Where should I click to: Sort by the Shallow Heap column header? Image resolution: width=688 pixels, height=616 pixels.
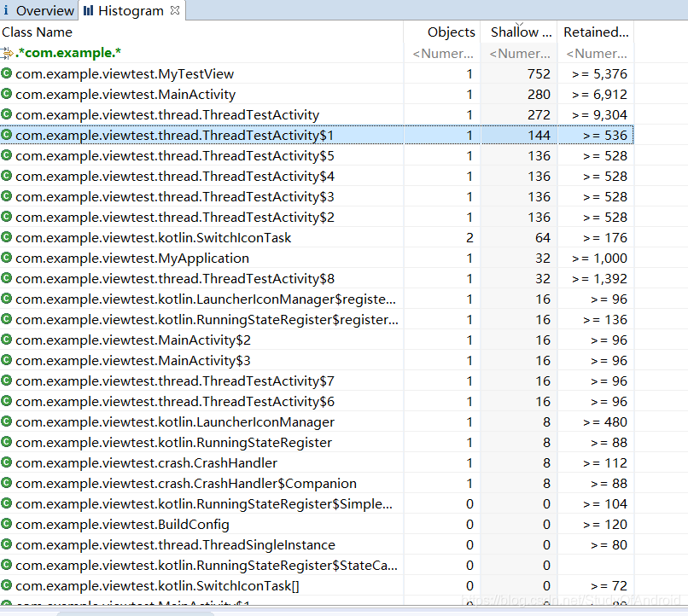519,32
